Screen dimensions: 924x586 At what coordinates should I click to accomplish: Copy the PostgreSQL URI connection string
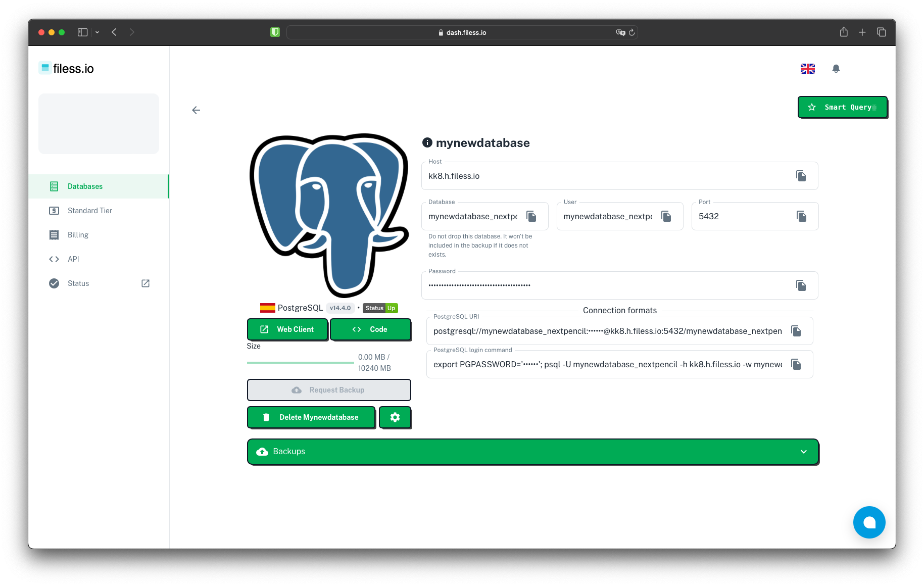pyautogui.click(x=796, y=331)
